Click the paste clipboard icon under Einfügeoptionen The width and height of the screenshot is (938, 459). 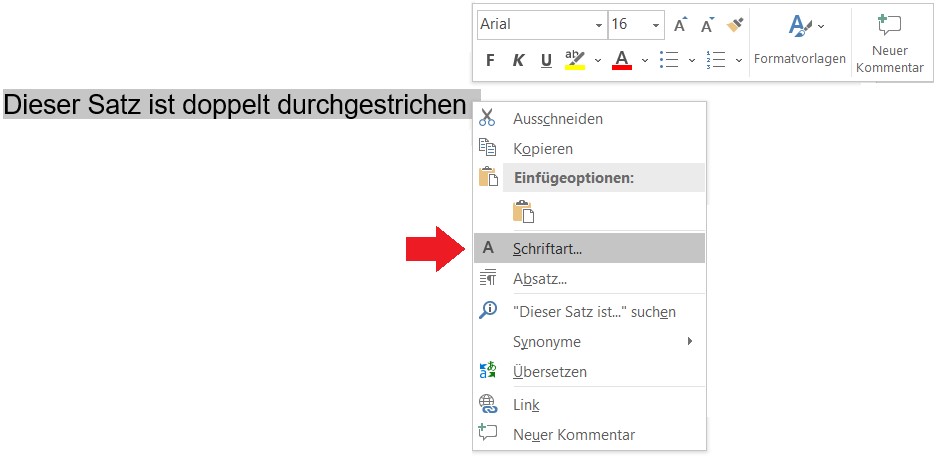coord(523,212)
